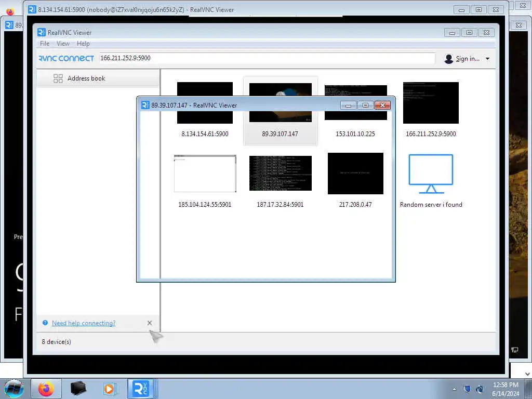The width and height of the screenshot is (532, 399).
Task: Click the 8 device(s) status text
Action: tap(56, 342)
